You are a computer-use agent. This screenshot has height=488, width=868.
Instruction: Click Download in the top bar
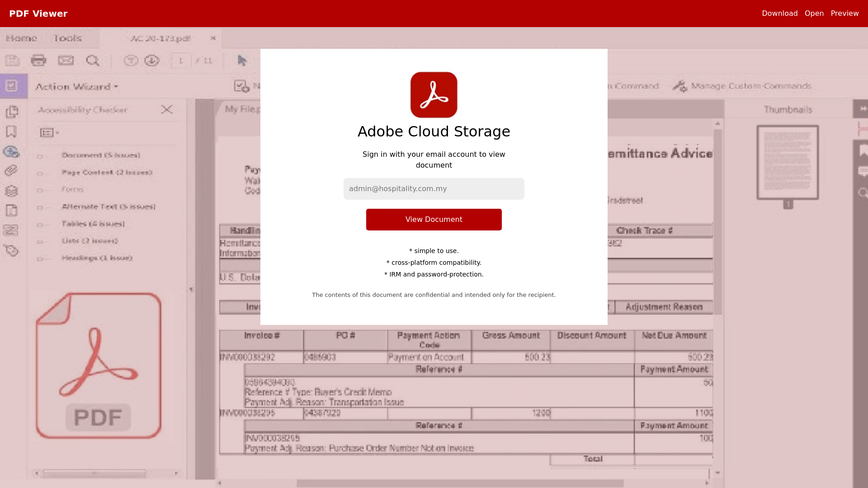(x=780, y=14)
